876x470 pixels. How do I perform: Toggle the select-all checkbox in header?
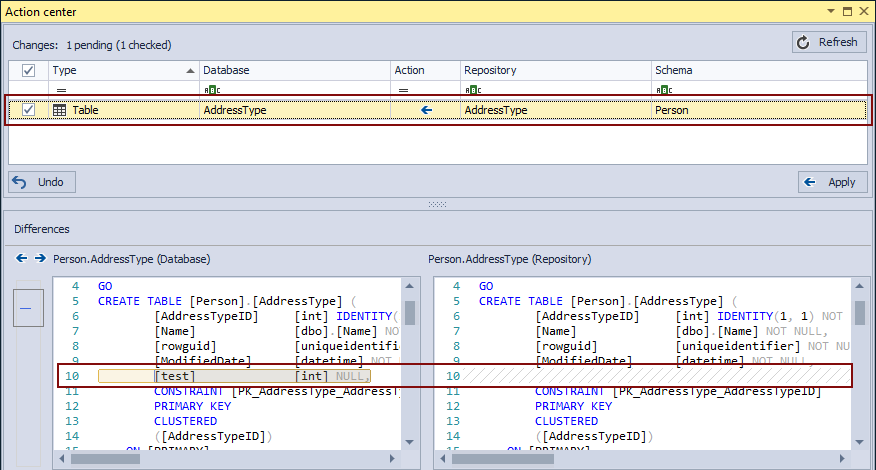(x=28, y=71)
